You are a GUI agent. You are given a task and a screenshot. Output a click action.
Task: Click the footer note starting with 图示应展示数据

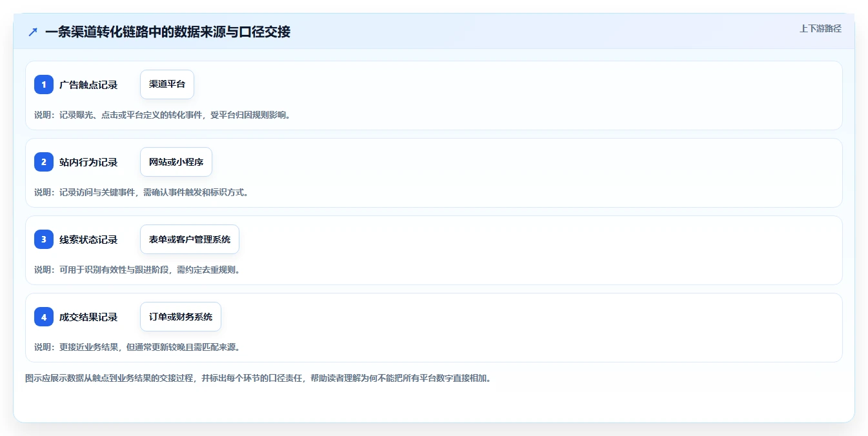click(258, 378)
